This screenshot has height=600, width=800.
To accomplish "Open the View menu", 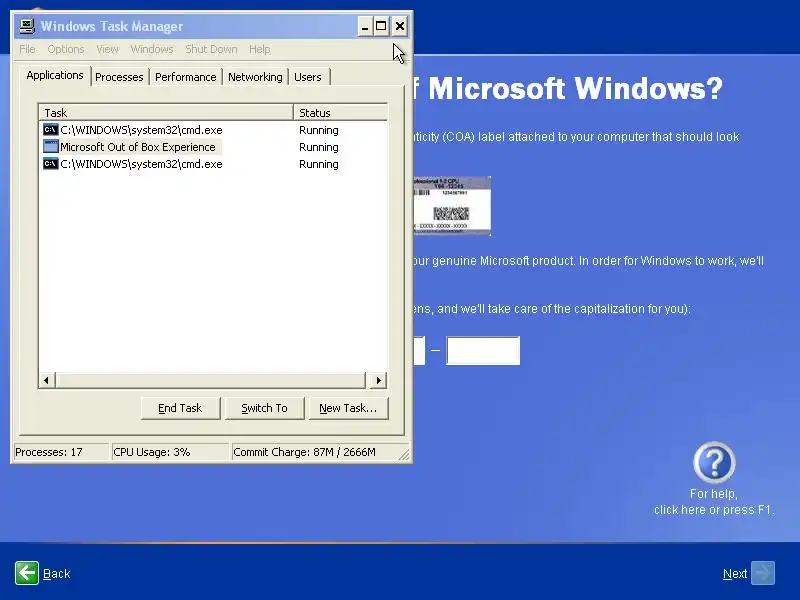I will coord(107,49).
